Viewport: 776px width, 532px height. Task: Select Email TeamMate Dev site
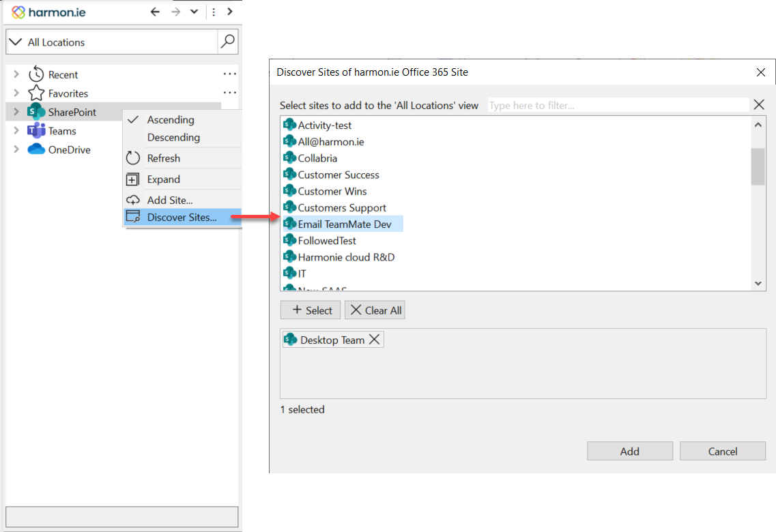pos(343,224)
